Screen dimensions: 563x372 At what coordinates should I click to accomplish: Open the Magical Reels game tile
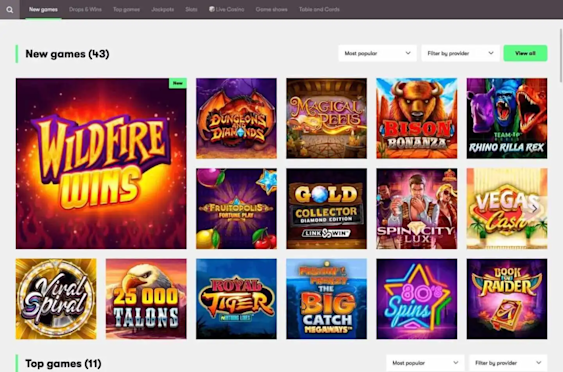pyautogui.click(x=326, y=118)
